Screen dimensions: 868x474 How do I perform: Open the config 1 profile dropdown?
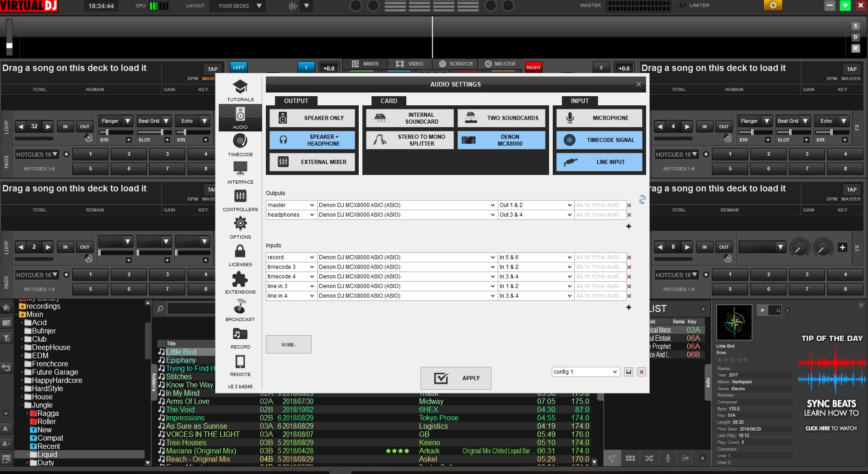[586, 372]
